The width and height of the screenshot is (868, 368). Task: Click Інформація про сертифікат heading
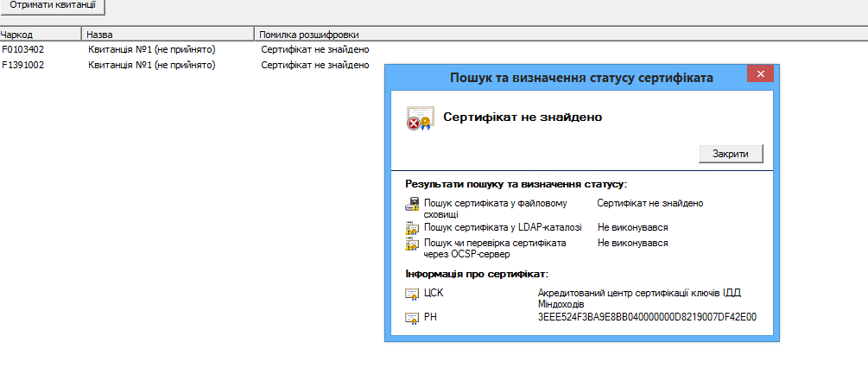coord(477,274)
